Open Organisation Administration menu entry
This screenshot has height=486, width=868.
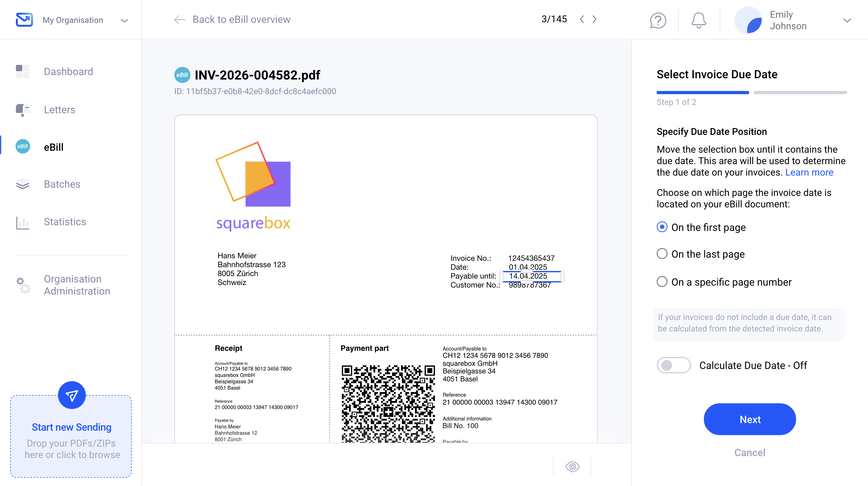(x=77, y=285)
